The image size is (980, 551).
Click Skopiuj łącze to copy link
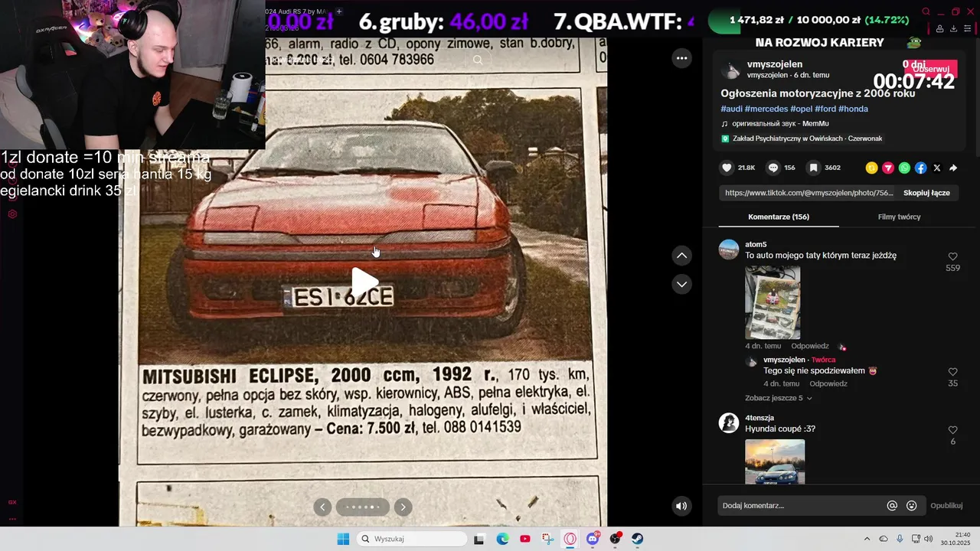coord(926,193)
